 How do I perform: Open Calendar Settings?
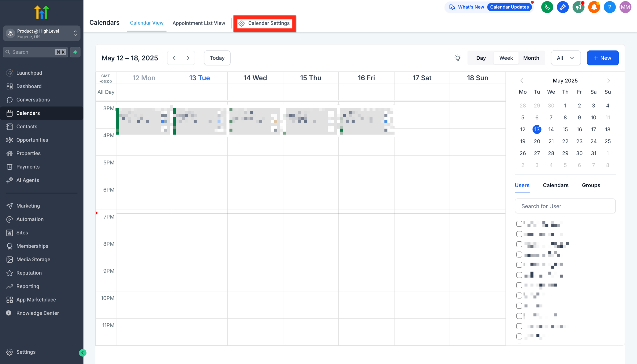point(265,23)
